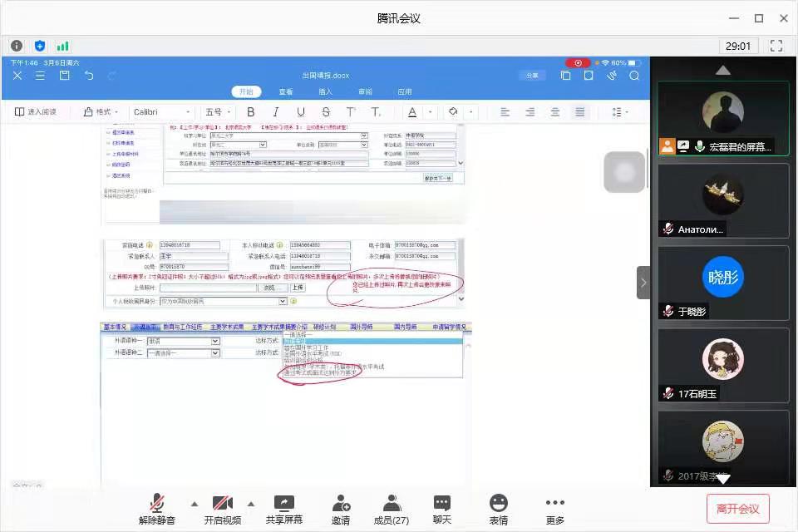This screenshot has height=532, width=798.
Task: Open the Invite (邀请) icon
Action: click(341, 509)
